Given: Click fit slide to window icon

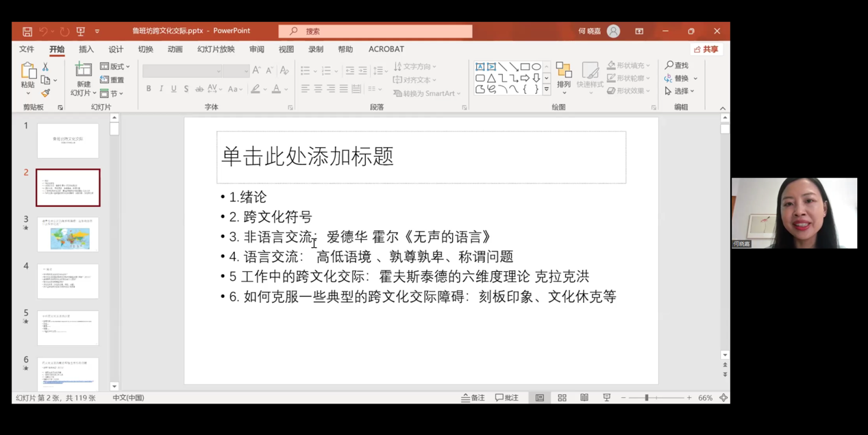Looking at the screenshot, I should [723, 398].
